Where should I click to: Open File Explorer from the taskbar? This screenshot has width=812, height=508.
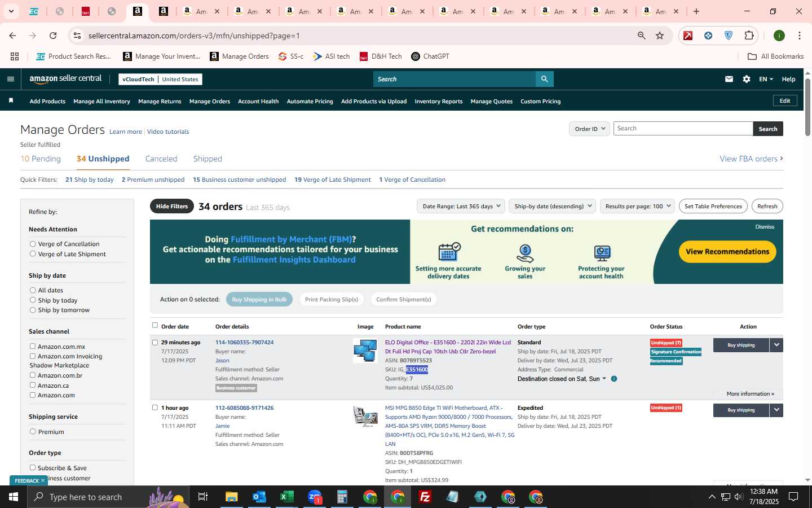tap(232, 497)
